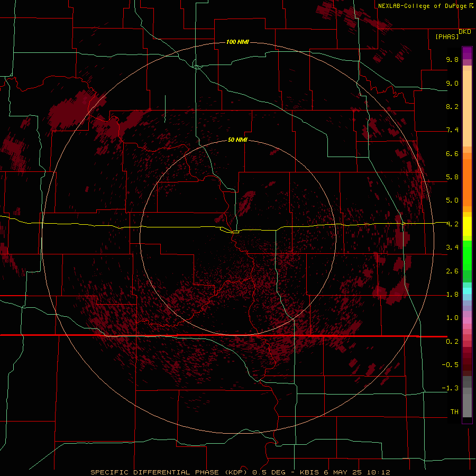Click the DKD label above the color scale

coord(465,32)
